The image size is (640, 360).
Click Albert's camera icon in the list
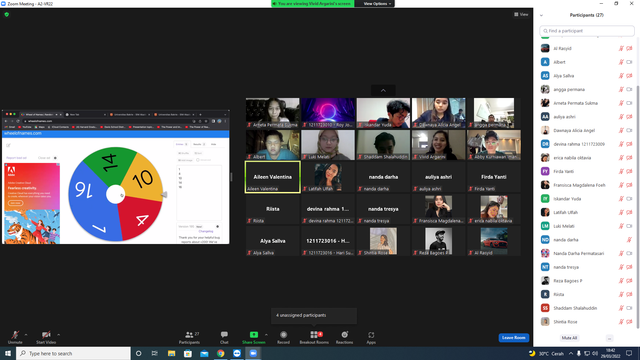[x=629, y=62]
